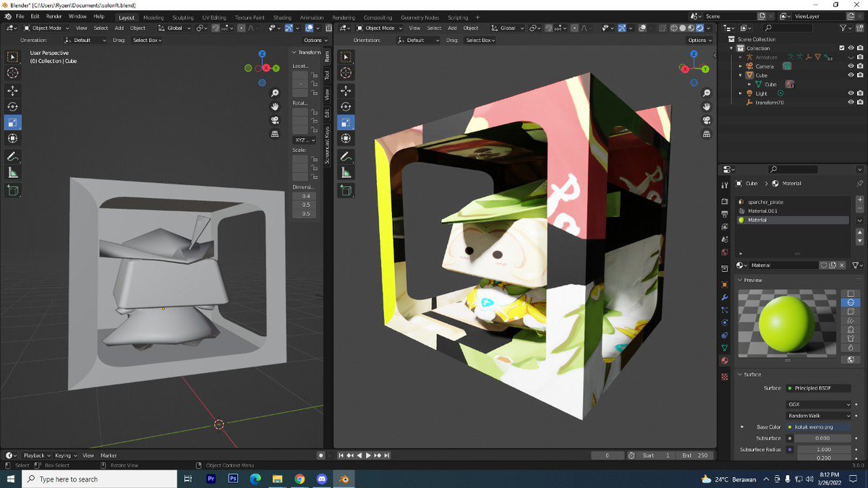Open the File menu
Image resolution: width=868 pixels, height=488 pixels.
tap(19, 17)
